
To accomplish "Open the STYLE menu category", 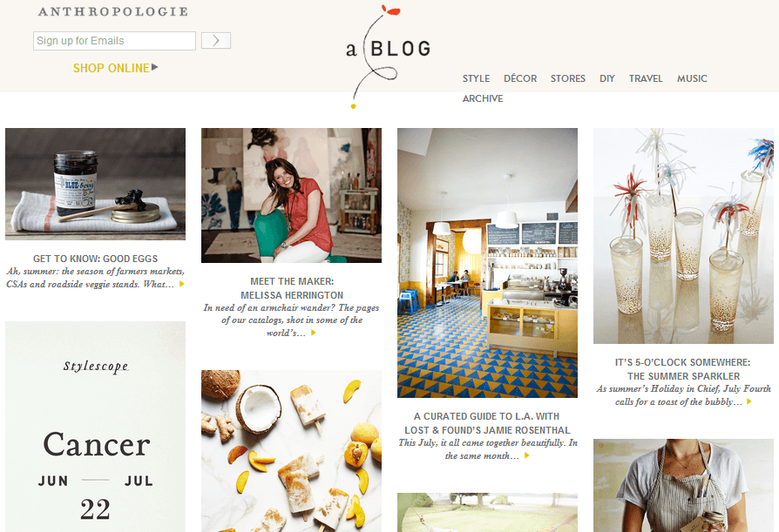I will pos(476,78).
